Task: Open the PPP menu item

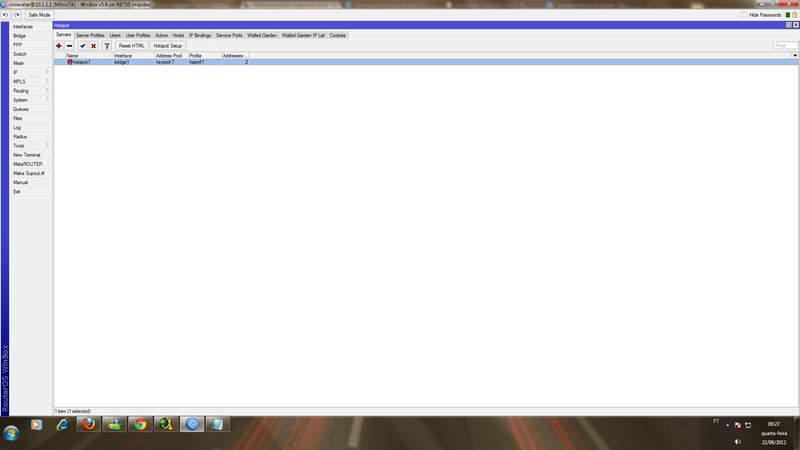Action: click(x=31, y=45)
